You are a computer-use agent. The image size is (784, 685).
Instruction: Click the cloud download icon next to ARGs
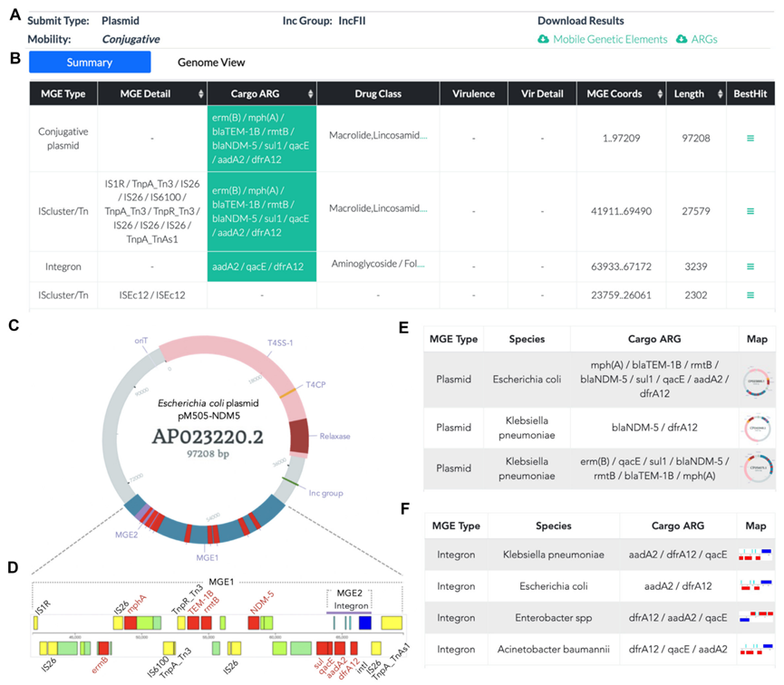tap(682, 39)
